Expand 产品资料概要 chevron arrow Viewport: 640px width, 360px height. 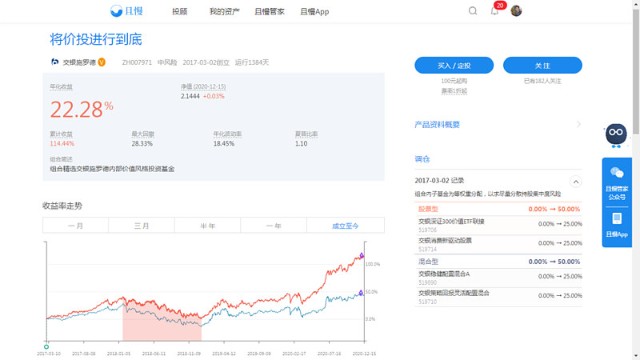pos(578,124)
